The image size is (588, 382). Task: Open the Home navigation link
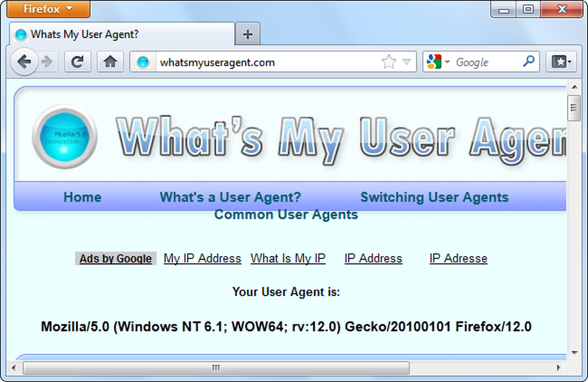(82, 197)
